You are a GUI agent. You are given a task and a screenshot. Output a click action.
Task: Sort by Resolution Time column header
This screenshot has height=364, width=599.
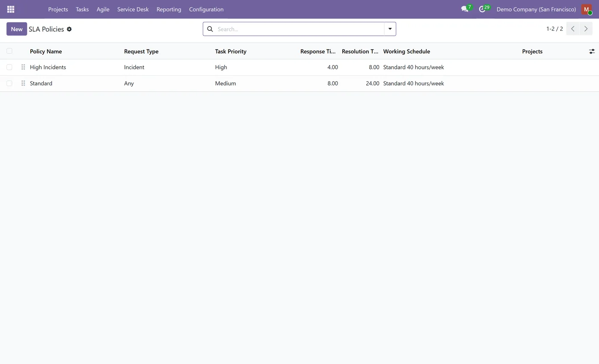(x=360, y=51)
